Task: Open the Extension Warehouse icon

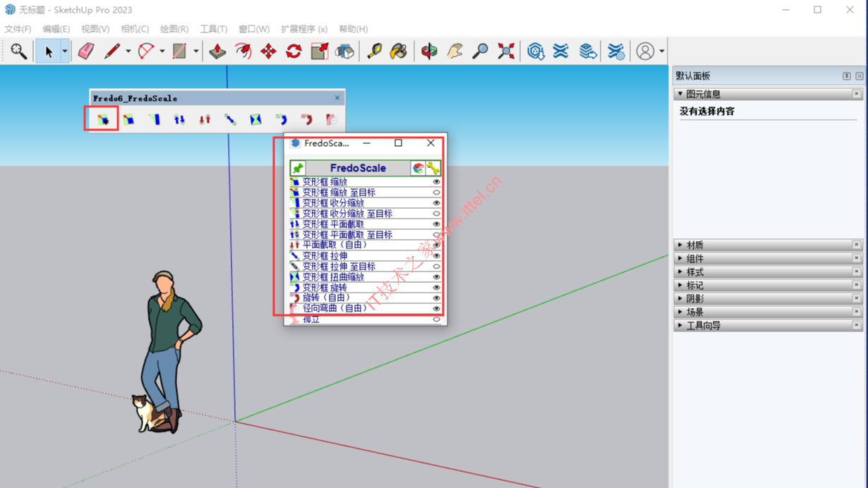Action: 561,51
